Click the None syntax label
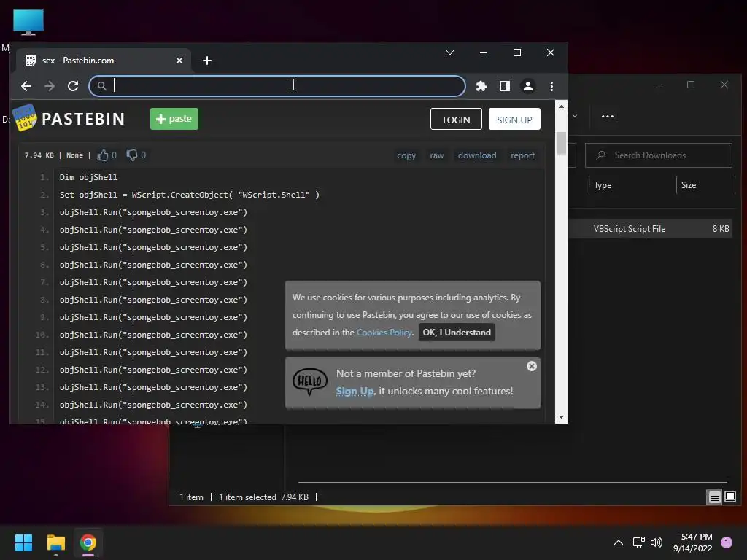This screenshot has width=747, height=560. 74,155
